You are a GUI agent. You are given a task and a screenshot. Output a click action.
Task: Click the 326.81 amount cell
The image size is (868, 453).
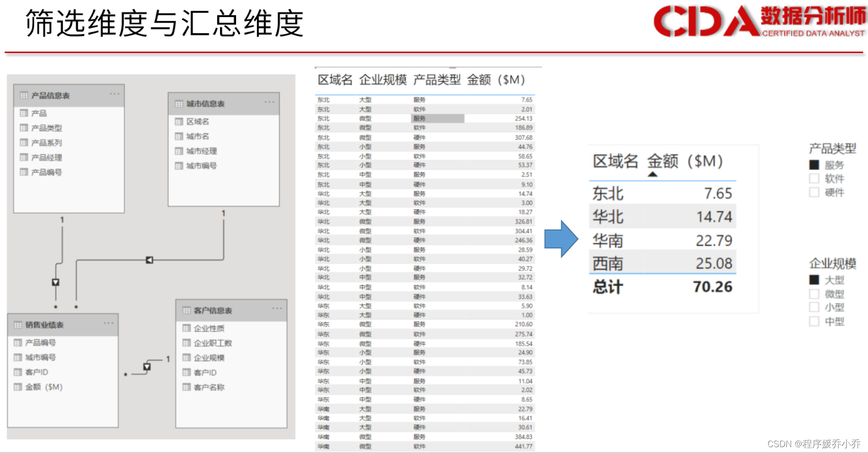[524, 221]
